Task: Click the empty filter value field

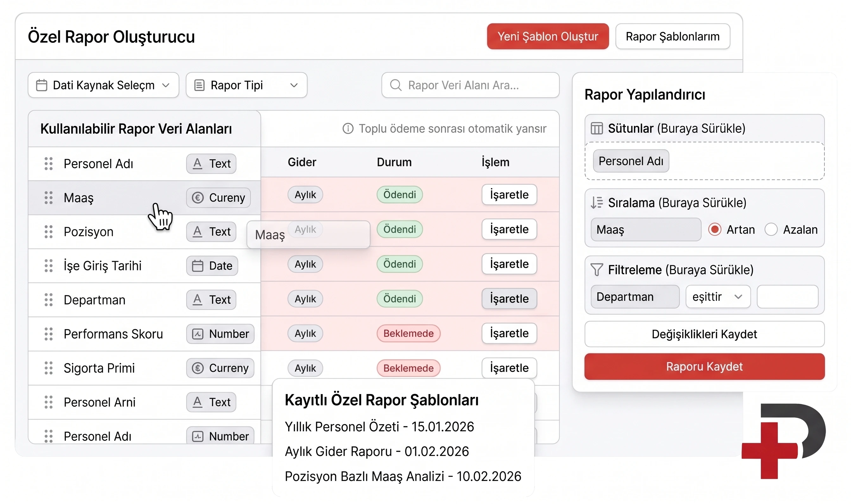Action: [x=787, y=297]
